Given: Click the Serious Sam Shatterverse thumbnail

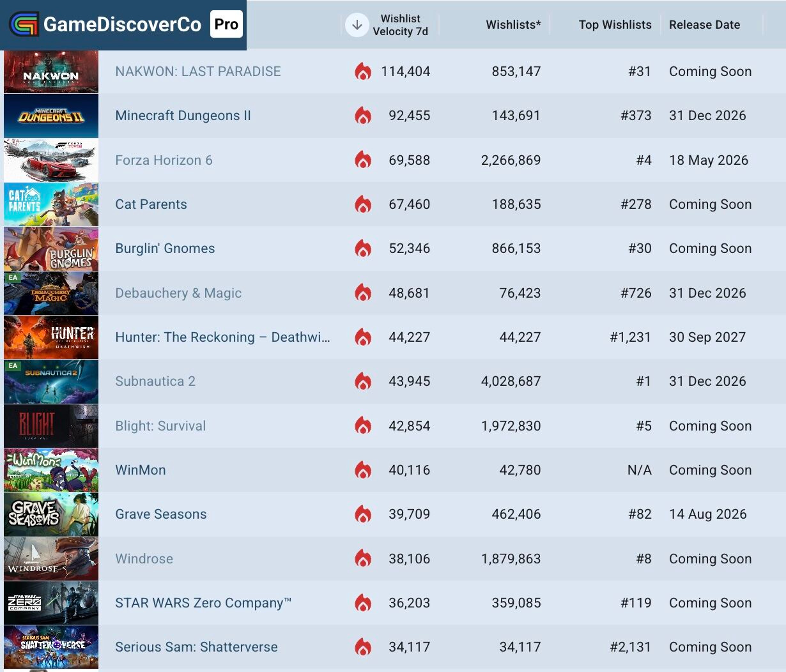Looking at the screenshot, I should (x=51, y=647).
